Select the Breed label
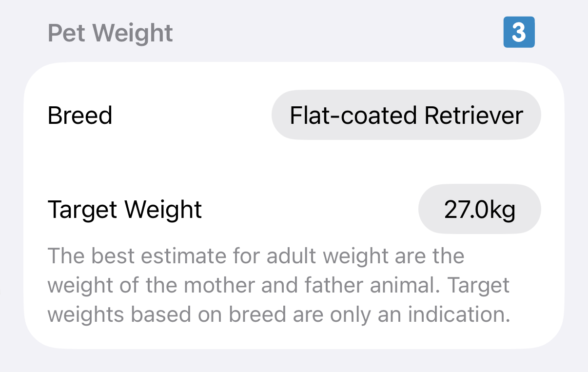 [80, 116]
